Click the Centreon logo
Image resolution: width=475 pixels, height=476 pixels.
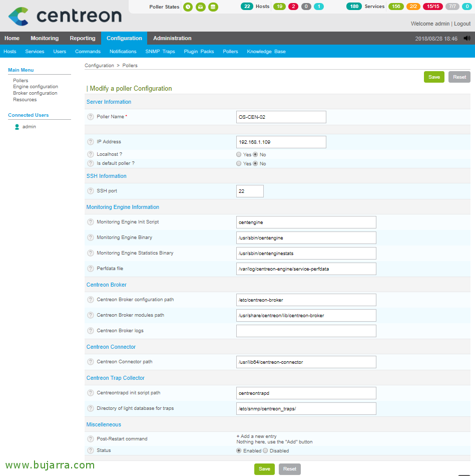click(x=65, y=16)
